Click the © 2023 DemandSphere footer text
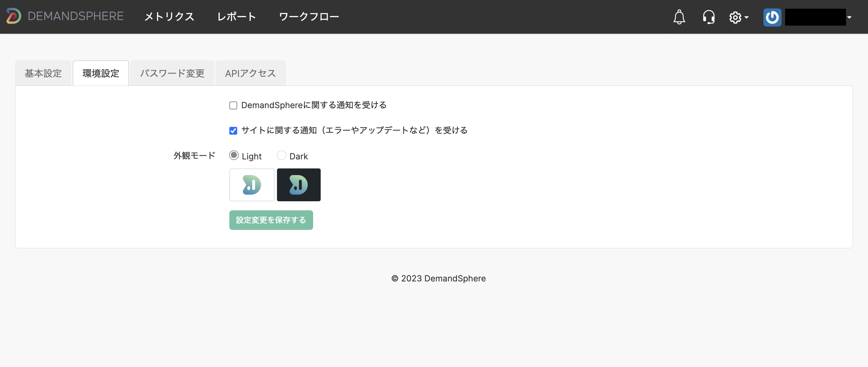Image resolution: width=868 pixels, height=367 pixels. [x=439, y=278]
